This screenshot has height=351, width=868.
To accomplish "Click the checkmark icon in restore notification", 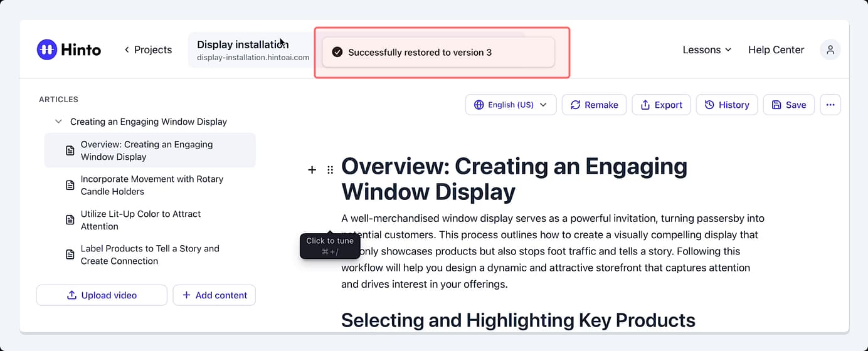I will [337, 52].
